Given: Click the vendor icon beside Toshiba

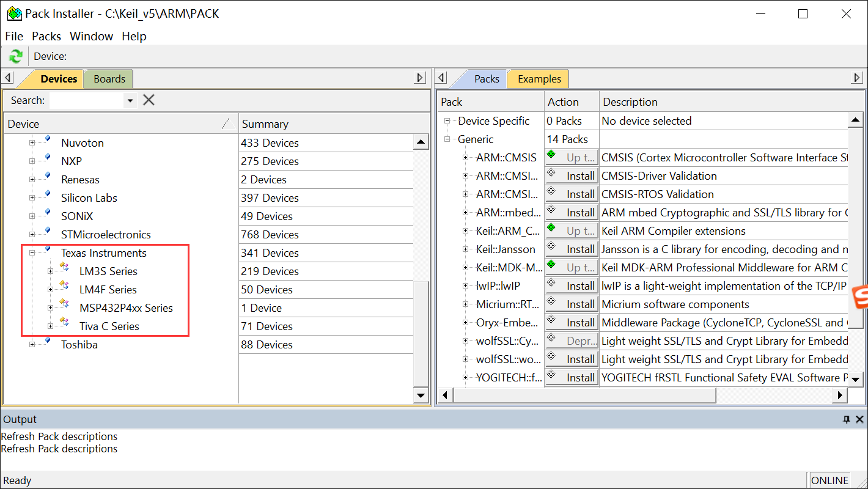Looking at the screenshot, I should [48, 342].
